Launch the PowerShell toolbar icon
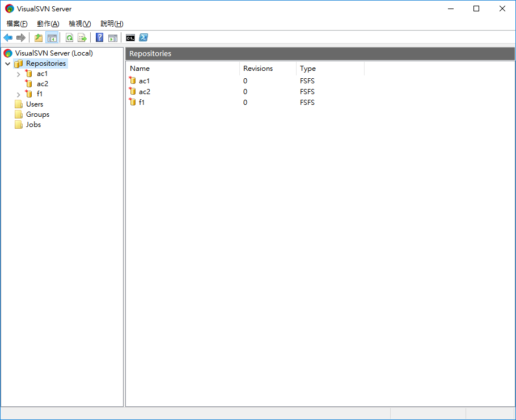The width and height of the screenshot is (516, 420). point(143,37)
